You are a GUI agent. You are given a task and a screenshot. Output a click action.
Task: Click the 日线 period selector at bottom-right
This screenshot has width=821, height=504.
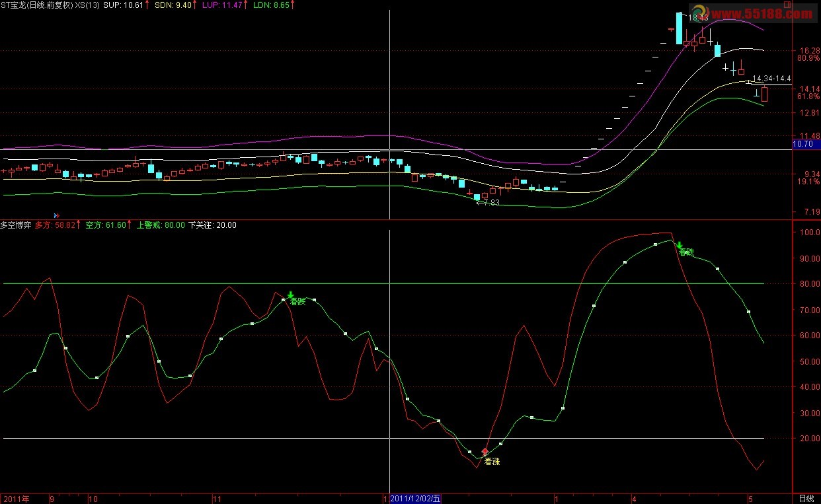tap(806, 499)
